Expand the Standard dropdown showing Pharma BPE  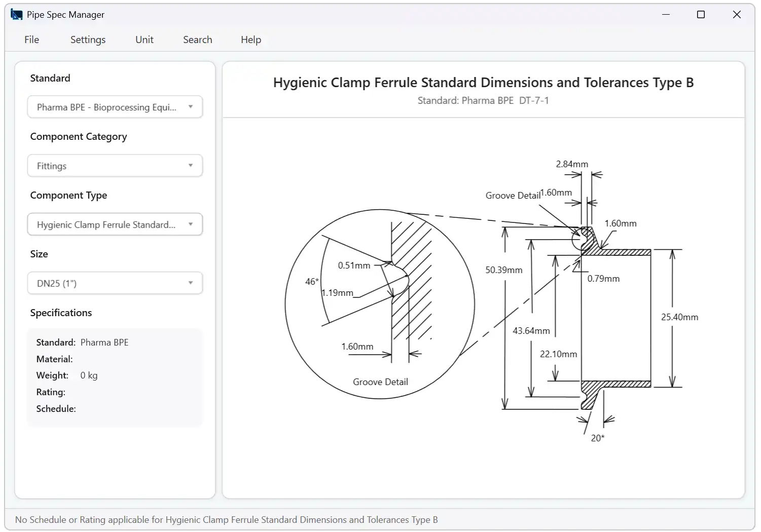[115, 107]
